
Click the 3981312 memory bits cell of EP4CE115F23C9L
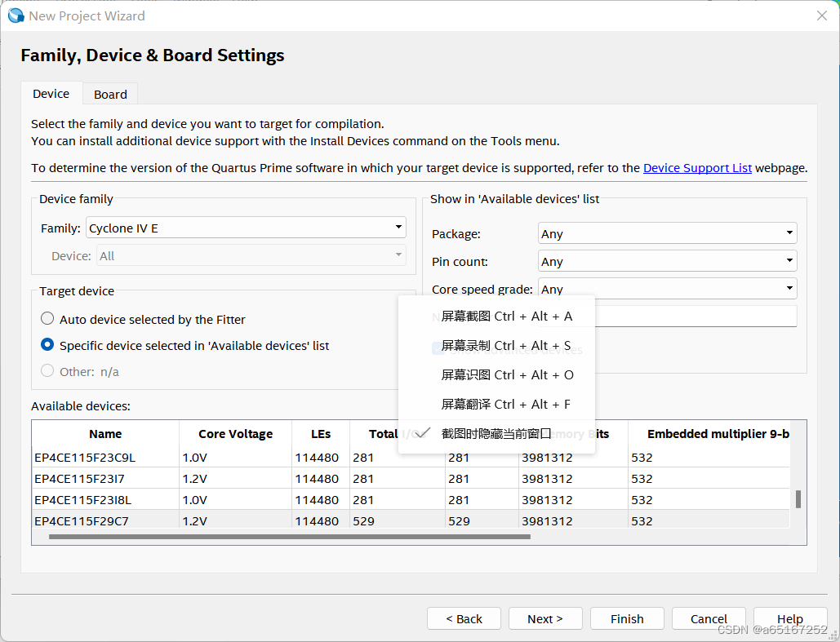pyautogui.click(x=573, y=458)
